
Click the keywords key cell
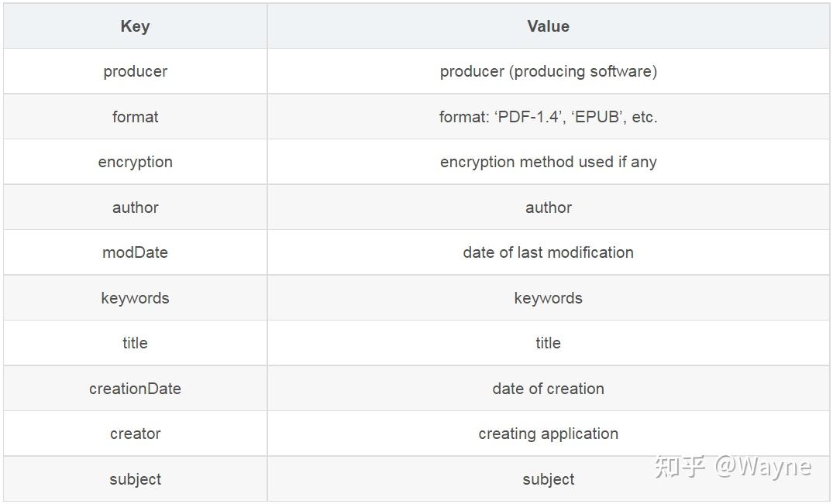click(x=135, y=298)
